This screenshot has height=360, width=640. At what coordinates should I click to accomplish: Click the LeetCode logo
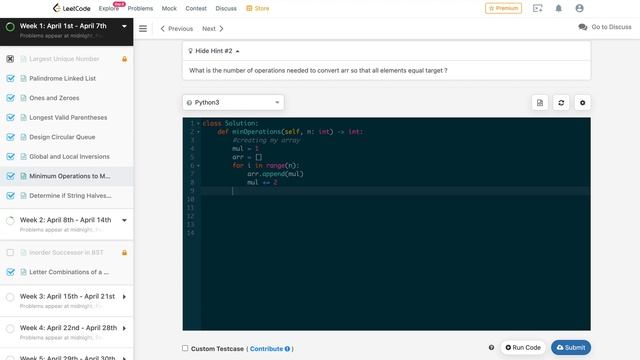[x=71, y=8]
